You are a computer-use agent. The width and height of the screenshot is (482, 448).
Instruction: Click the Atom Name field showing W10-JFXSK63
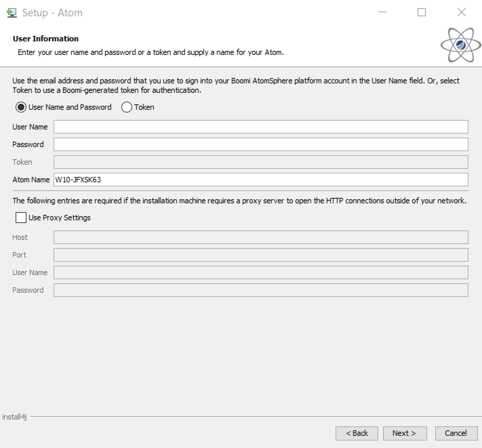pyautogui.click(x=261, y=180)
